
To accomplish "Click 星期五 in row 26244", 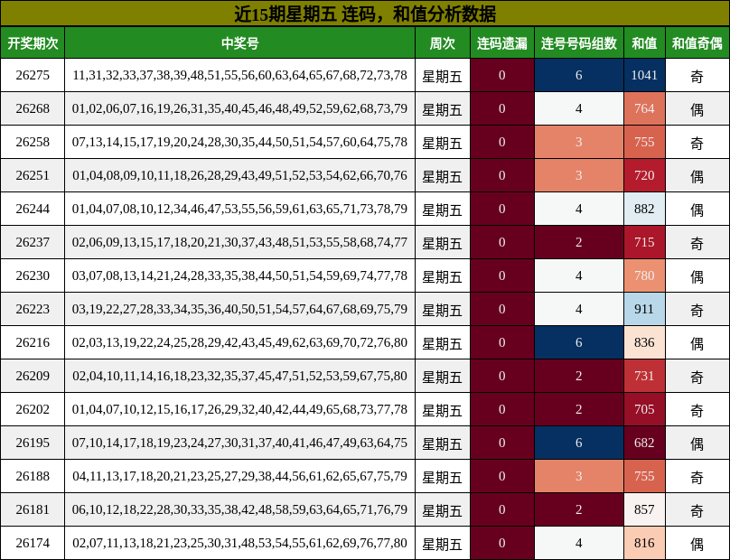I will 443,210.
